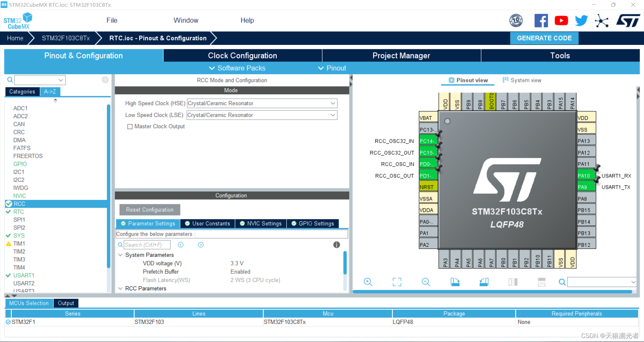
Task: Open the File menu
Action: 112,20
